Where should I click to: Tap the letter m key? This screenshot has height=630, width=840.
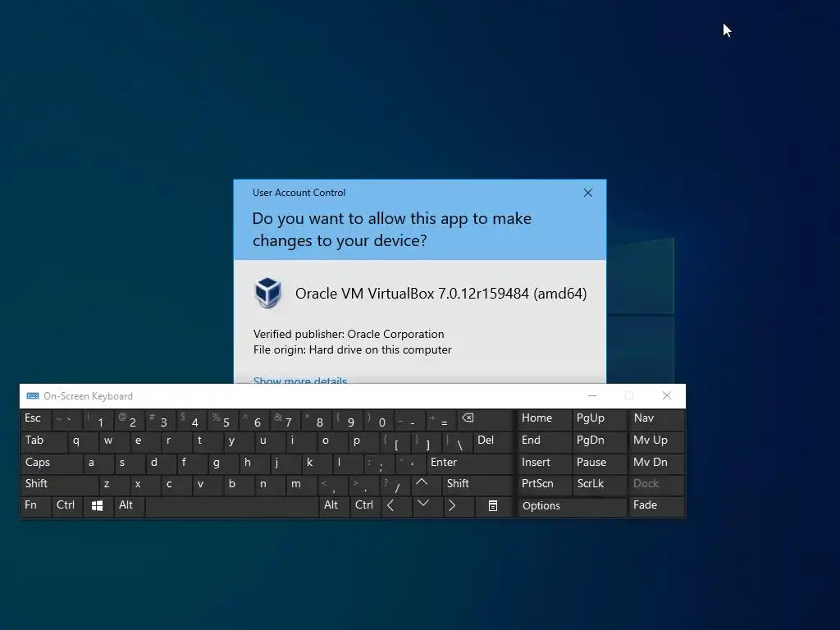[300, 485]
